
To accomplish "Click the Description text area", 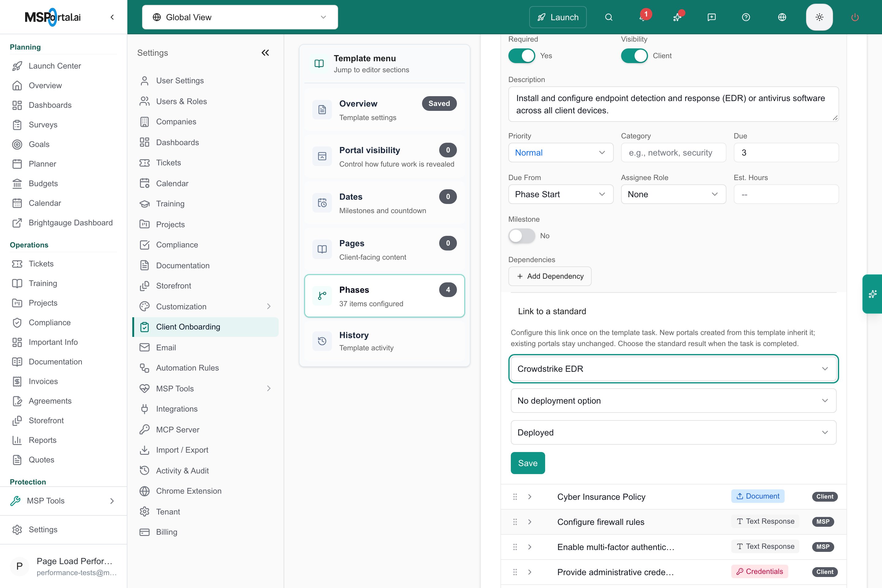I will pyautogui.click(x=673, y=104).
